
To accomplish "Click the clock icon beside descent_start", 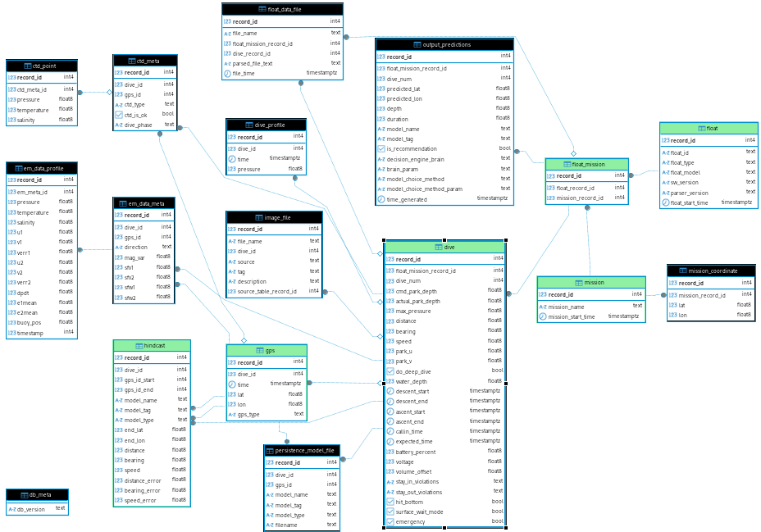I will point(390,391).
